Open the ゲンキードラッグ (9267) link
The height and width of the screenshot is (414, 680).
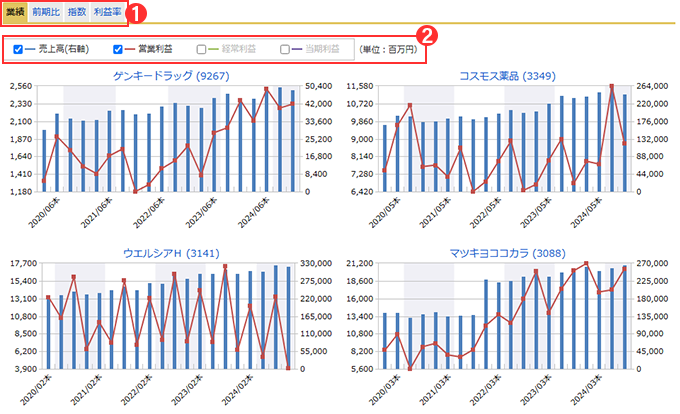(x=171, y=76)
